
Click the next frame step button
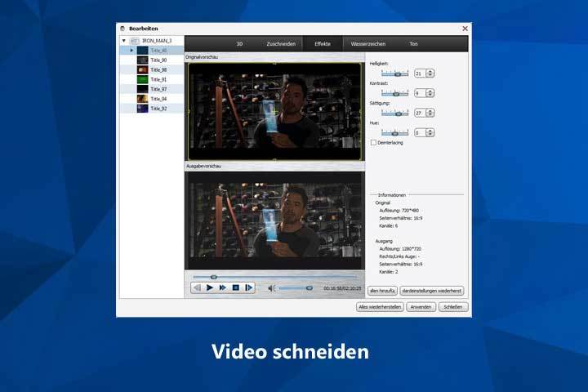point(248,287)
